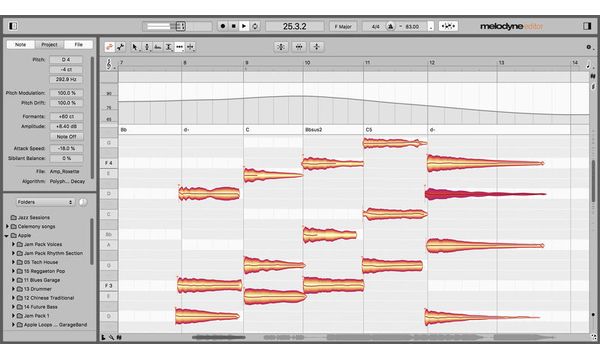Select the note blobs view icon

(x=110, y=47)
